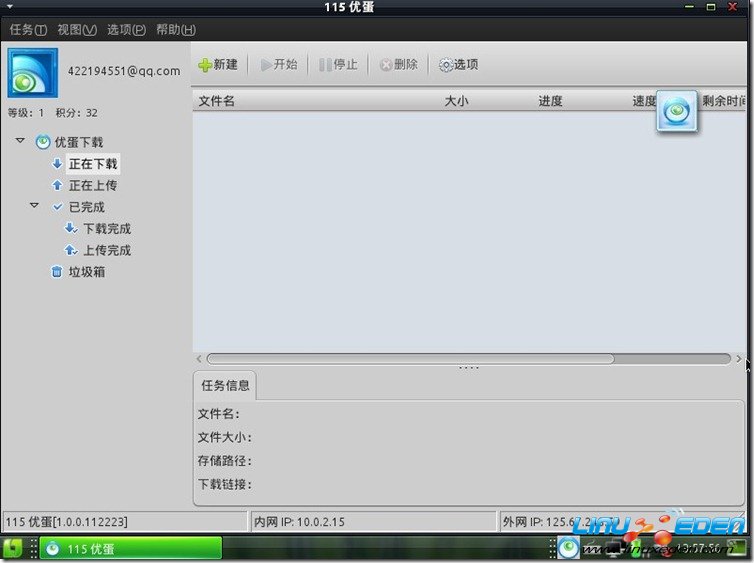Sort by the 剩余时间 column header

point(724,101)
